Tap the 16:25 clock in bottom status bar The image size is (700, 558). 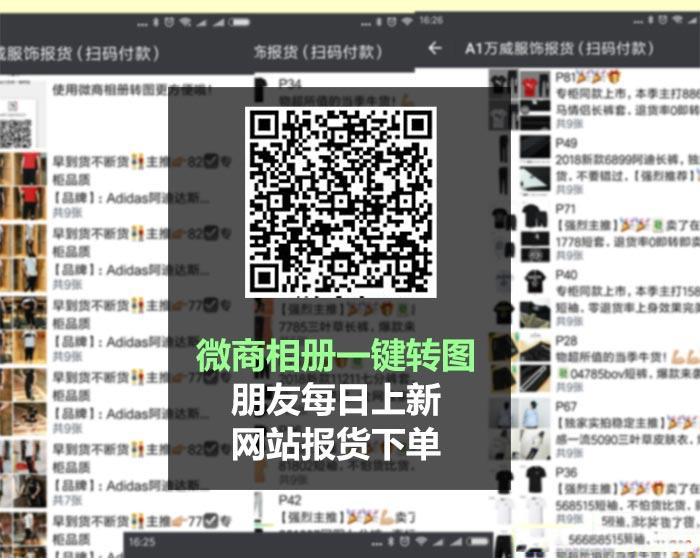142,542
